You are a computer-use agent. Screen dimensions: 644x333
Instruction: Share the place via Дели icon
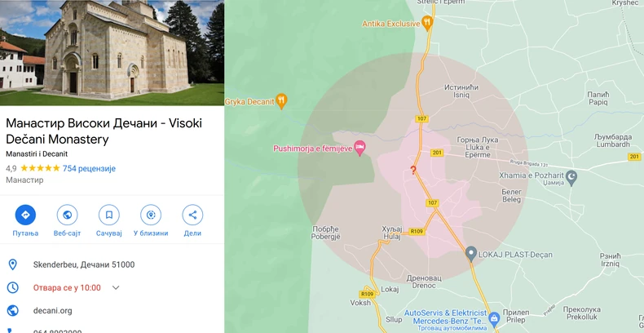click(x=192, y=215)
